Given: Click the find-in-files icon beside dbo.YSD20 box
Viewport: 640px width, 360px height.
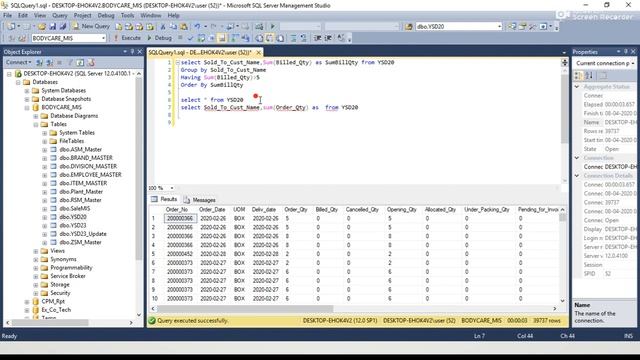Looking at the screenshot, I should 409,27.
